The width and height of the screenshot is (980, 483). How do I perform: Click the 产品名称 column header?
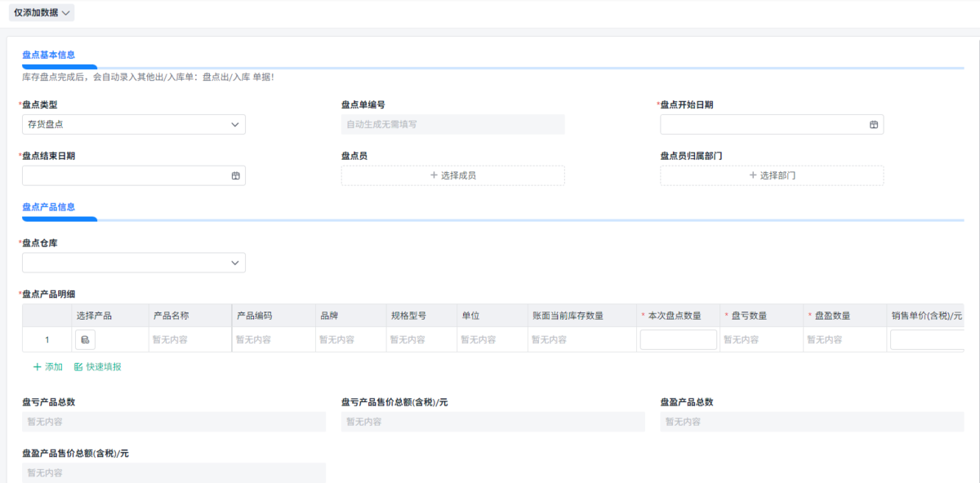(x=171, y=316)
